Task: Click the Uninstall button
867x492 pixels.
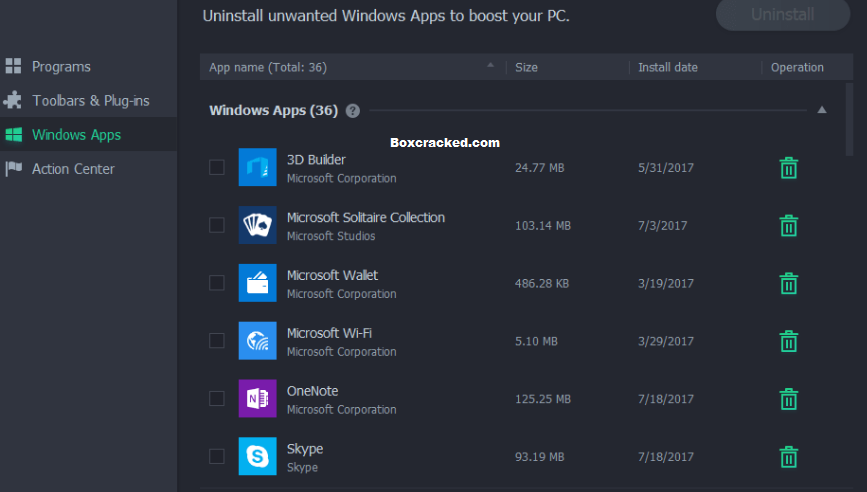Action: tap(783, 14)
